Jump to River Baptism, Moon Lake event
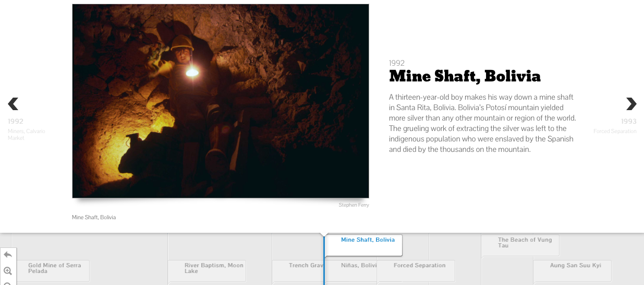Screen dimensions: 644x285 [213, 268]
